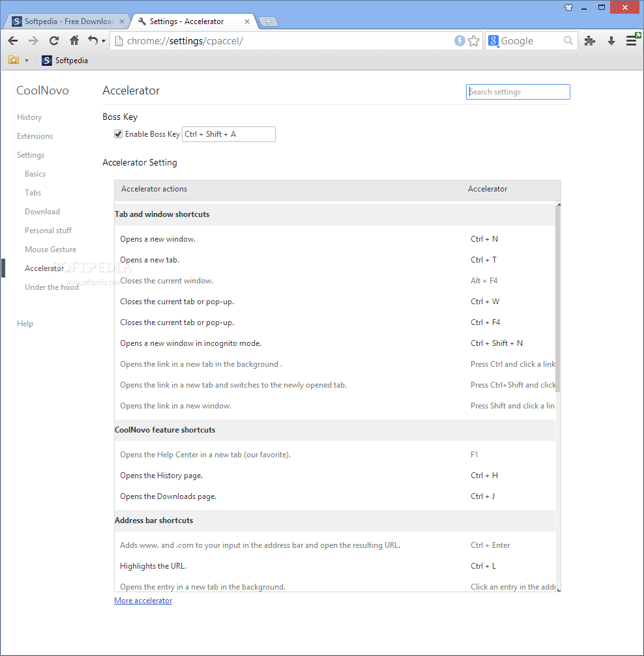Reload the page with refresh icon

click(x=53, y=40)
